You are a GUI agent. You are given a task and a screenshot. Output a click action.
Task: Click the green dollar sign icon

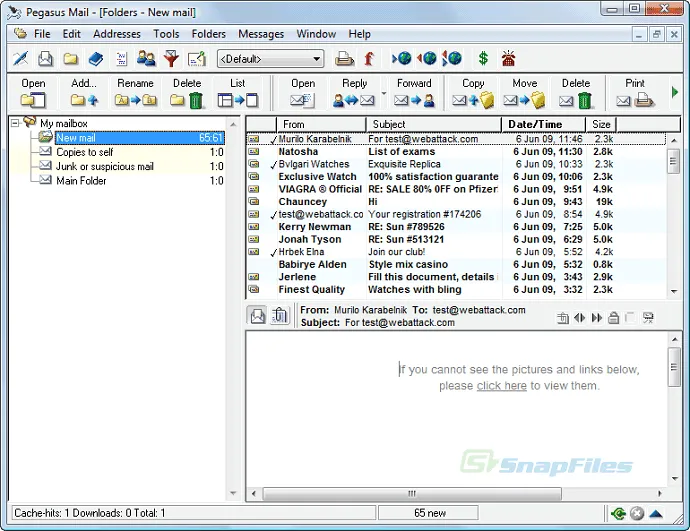coord(483,58)
